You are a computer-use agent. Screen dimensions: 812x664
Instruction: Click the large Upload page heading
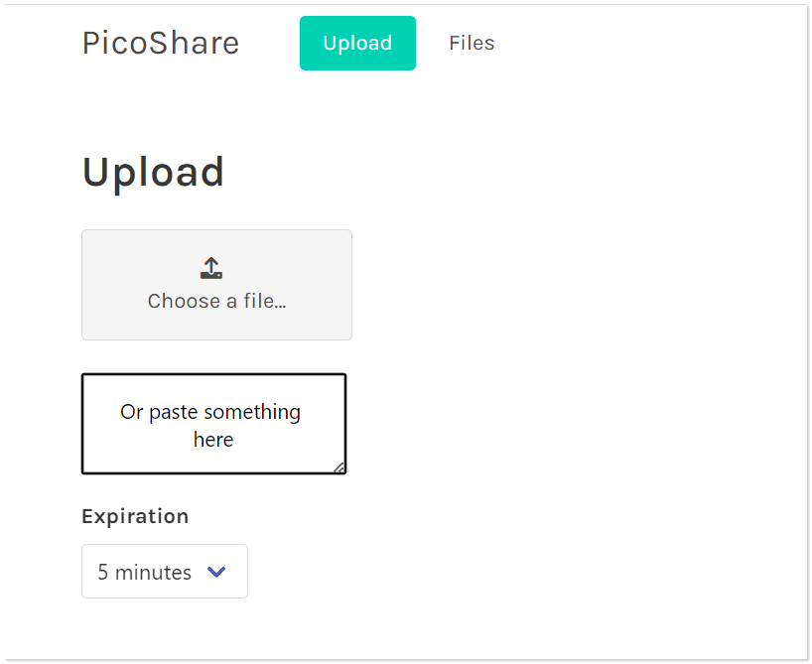click(153, 172)
